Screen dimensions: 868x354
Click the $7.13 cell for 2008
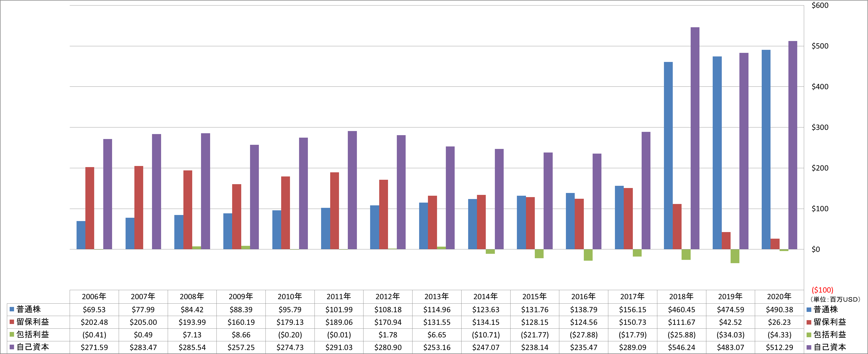point(192,335)
